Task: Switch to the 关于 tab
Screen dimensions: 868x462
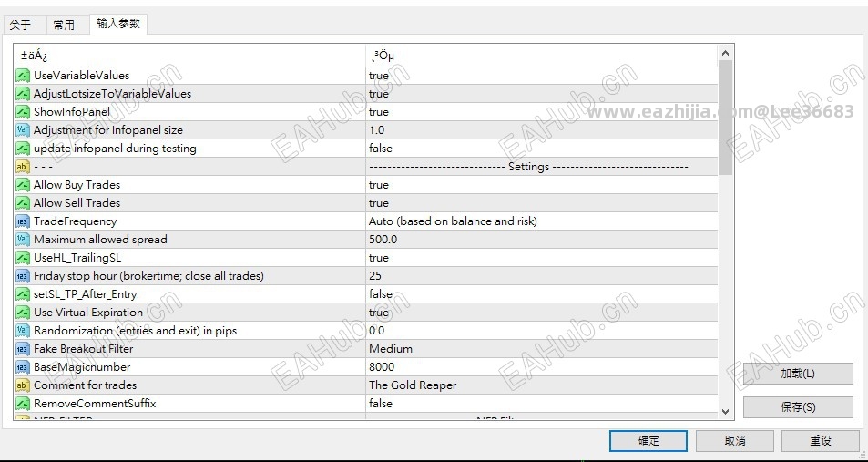Action: click(x=21, y=26)
